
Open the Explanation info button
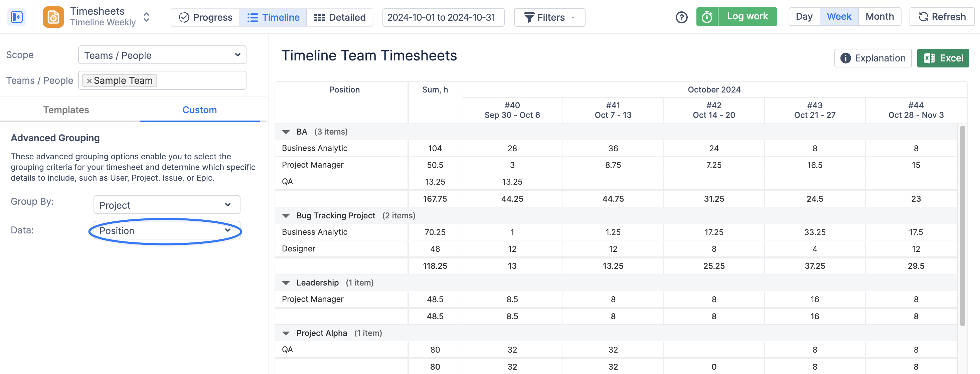[x=873, y=58]
